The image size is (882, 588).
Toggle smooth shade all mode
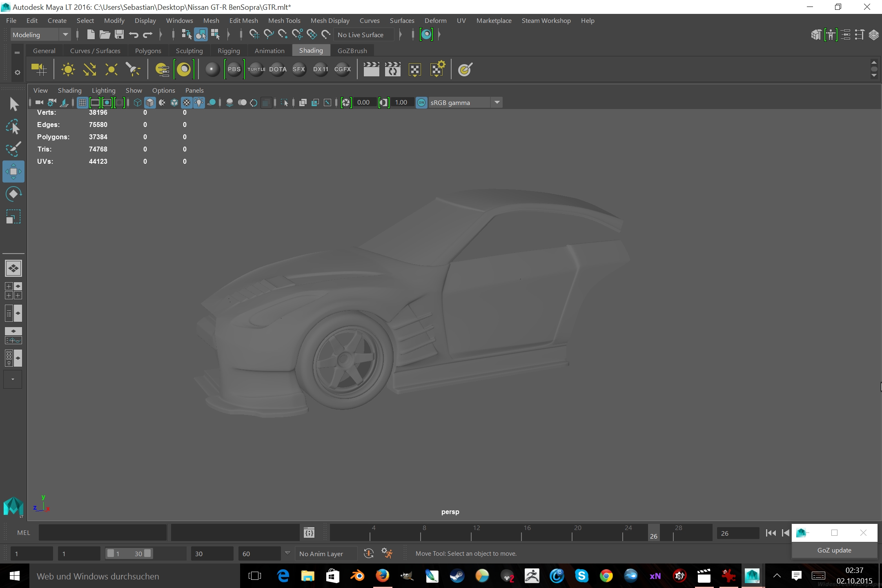click(150, 102)
